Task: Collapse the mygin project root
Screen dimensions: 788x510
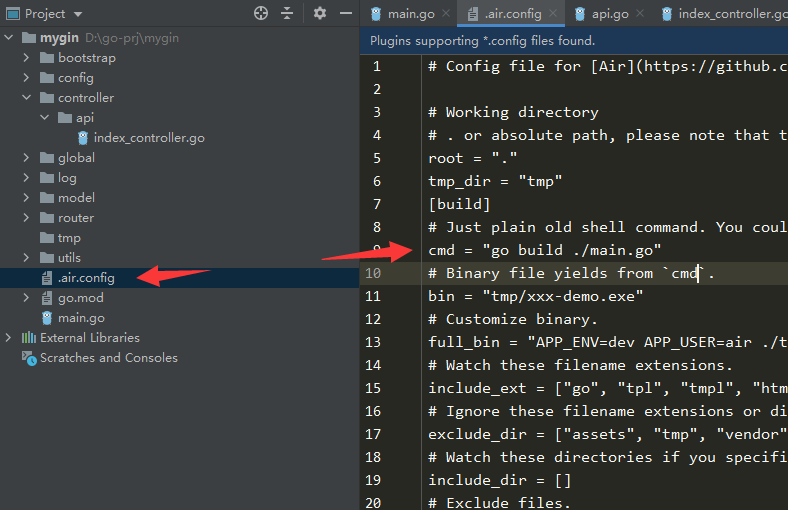Action: (9, 37)
